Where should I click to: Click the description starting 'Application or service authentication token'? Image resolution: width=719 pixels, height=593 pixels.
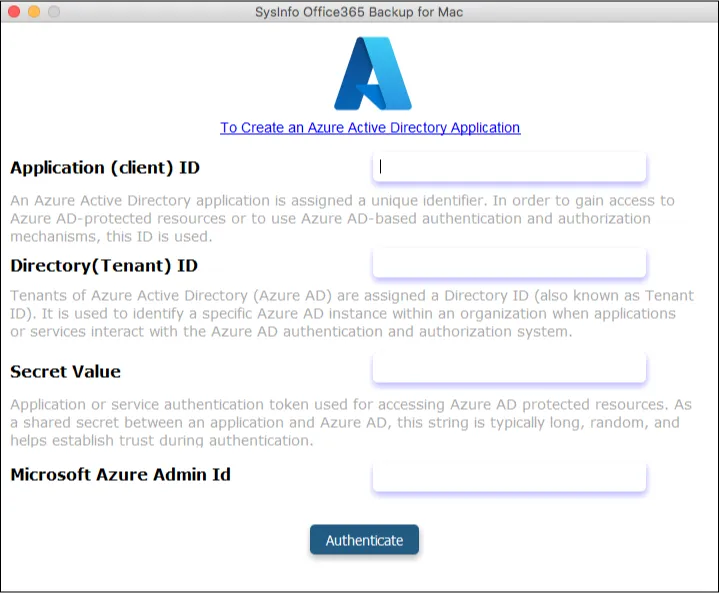351,422
